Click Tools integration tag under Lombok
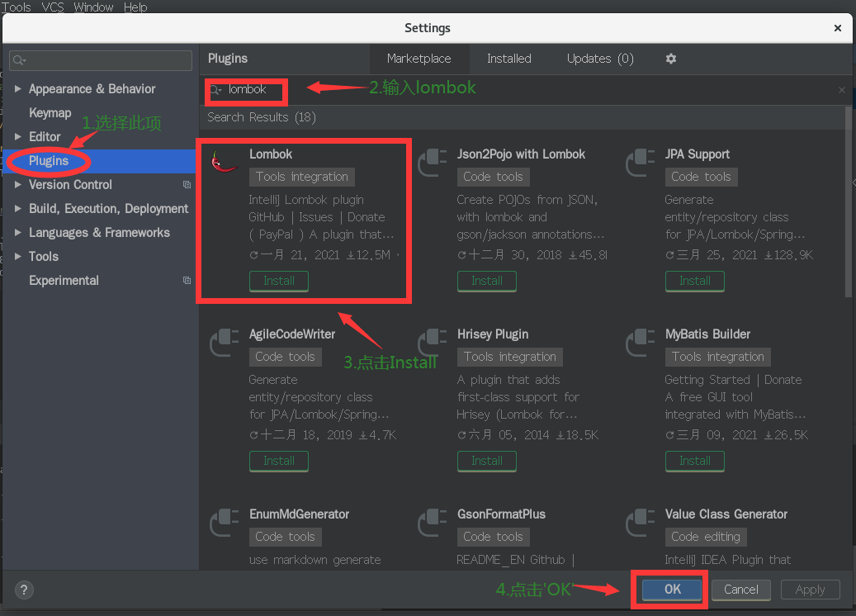Screen dimensions: 856x616 click(x=302, y=177)
